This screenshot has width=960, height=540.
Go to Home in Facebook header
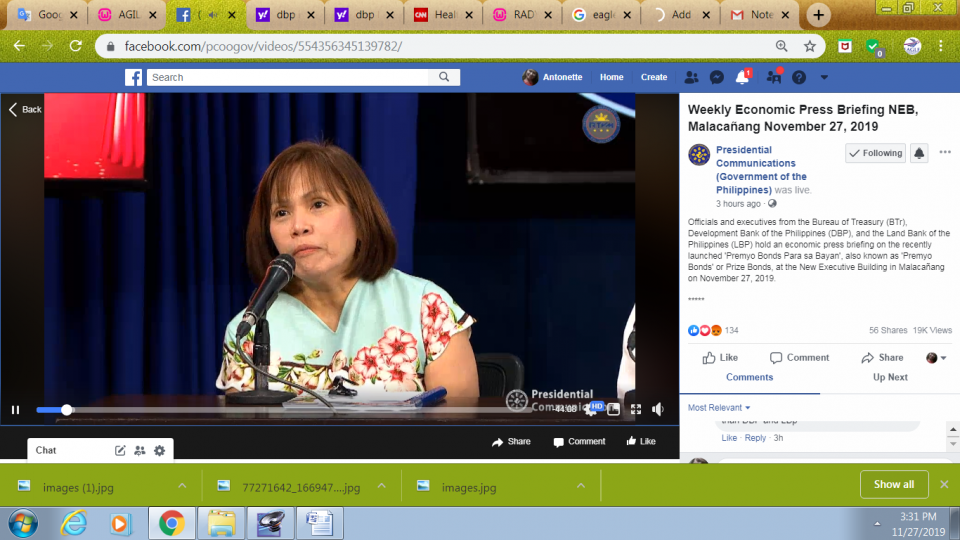tap(611, 77)
